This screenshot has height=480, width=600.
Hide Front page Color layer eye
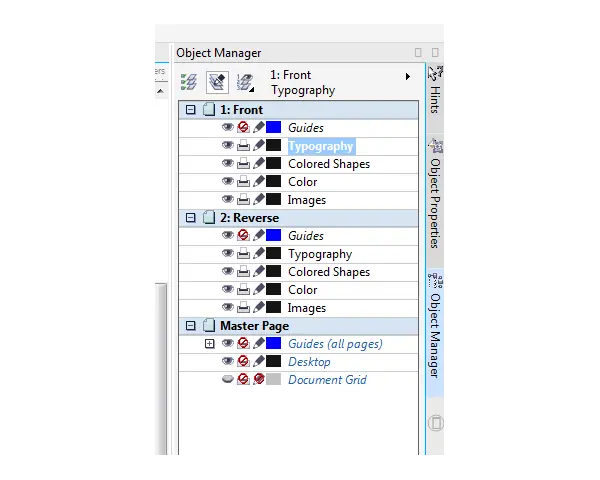point(228,181)
